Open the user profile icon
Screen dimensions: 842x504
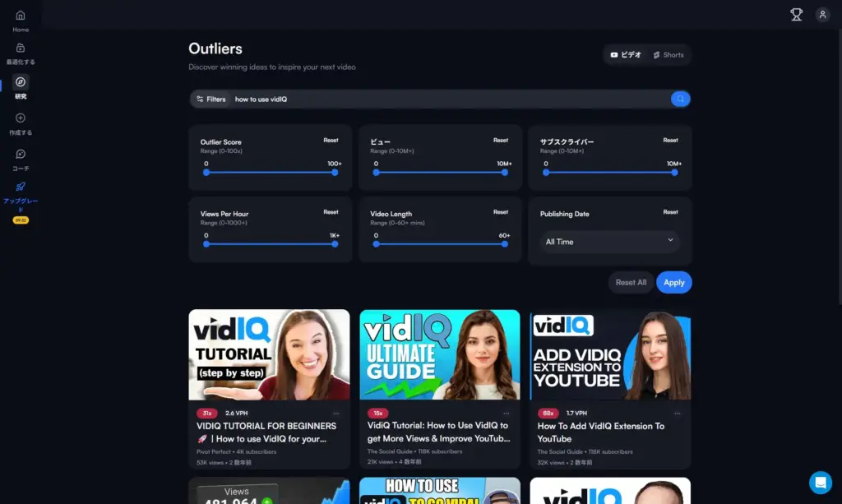(822, 15)
